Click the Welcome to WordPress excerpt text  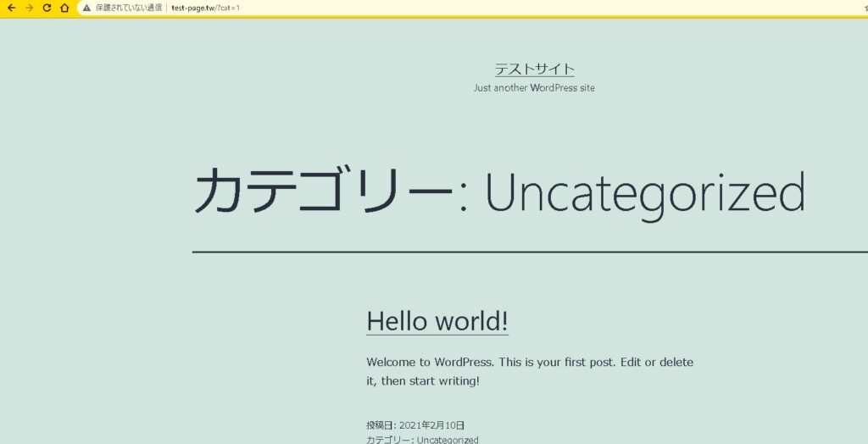click(529, 371)
